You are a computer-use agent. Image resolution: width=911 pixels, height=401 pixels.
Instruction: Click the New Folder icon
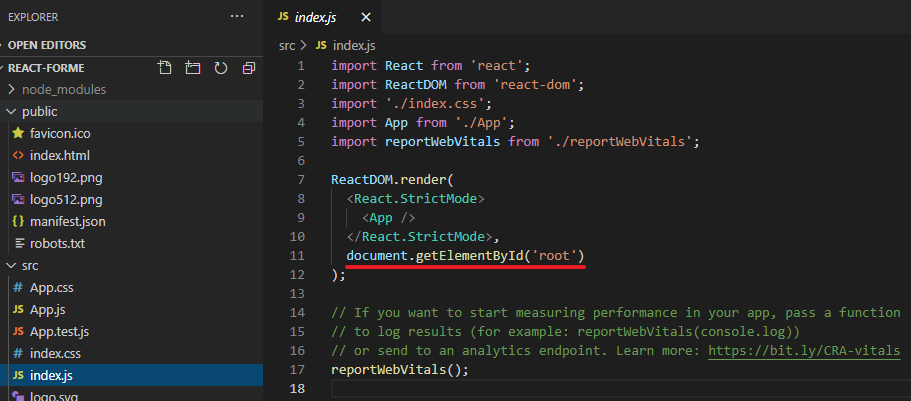coord(192,68)
